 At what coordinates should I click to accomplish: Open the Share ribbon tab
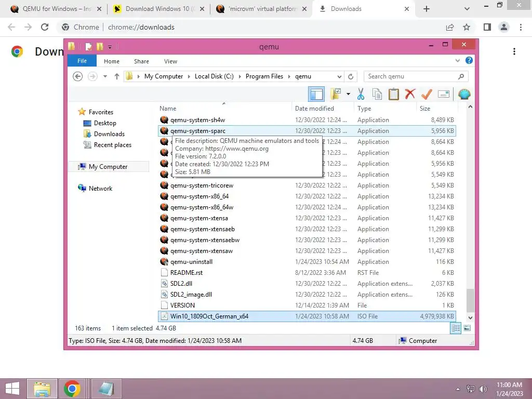141,61
